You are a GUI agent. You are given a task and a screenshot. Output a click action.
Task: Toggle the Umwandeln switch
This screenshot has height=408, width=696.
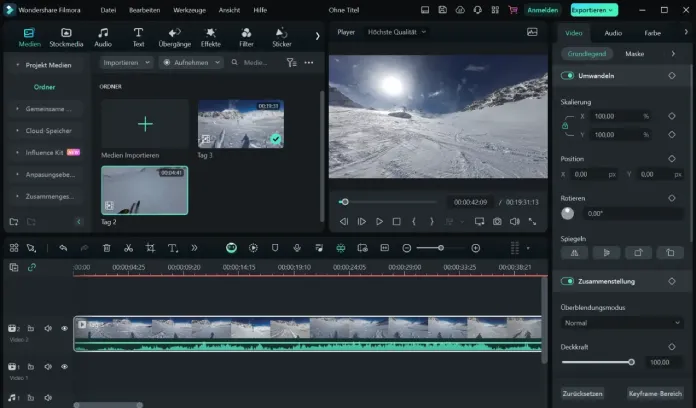point(567,75)
